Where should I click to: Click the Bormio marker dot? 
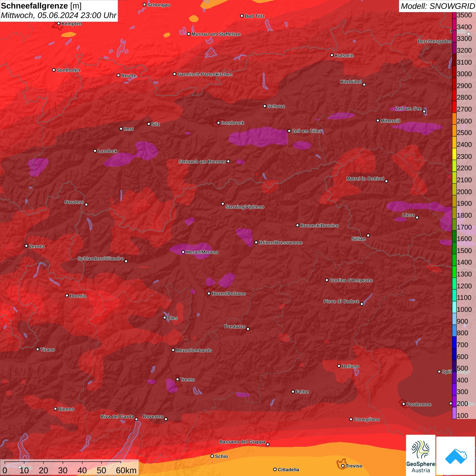pos(67,295)
